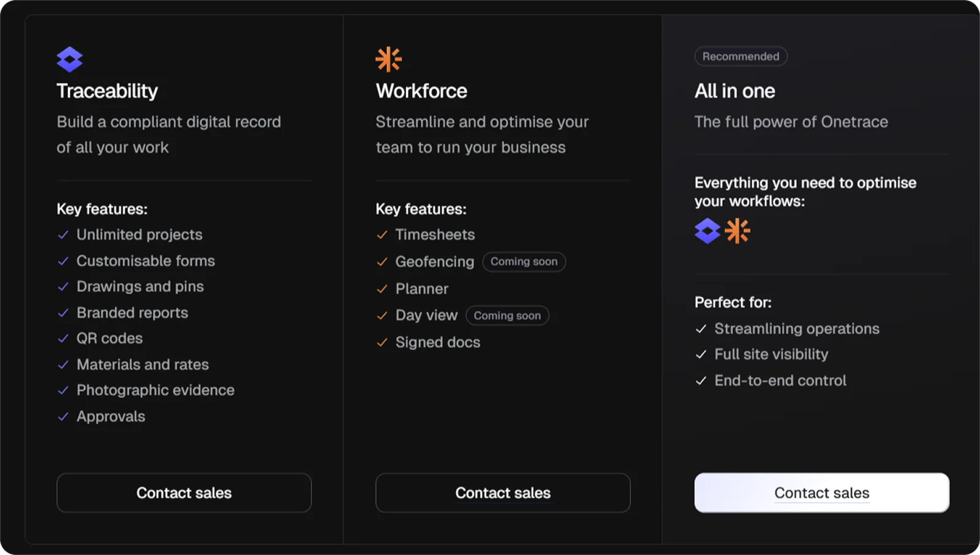Toggle the checkmark next to Signed docs
This screenshot has height=555, width=980.
(382, 342)
